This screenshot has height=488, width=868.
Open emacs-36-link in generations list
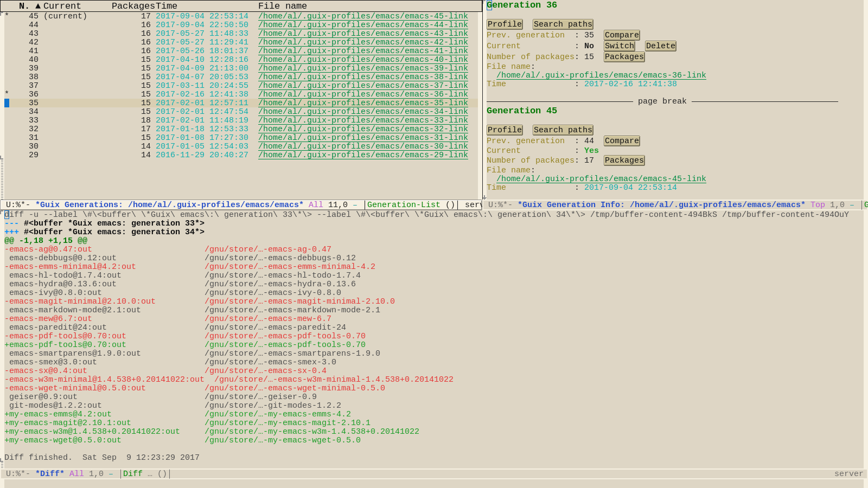click(x=363, y=94)
